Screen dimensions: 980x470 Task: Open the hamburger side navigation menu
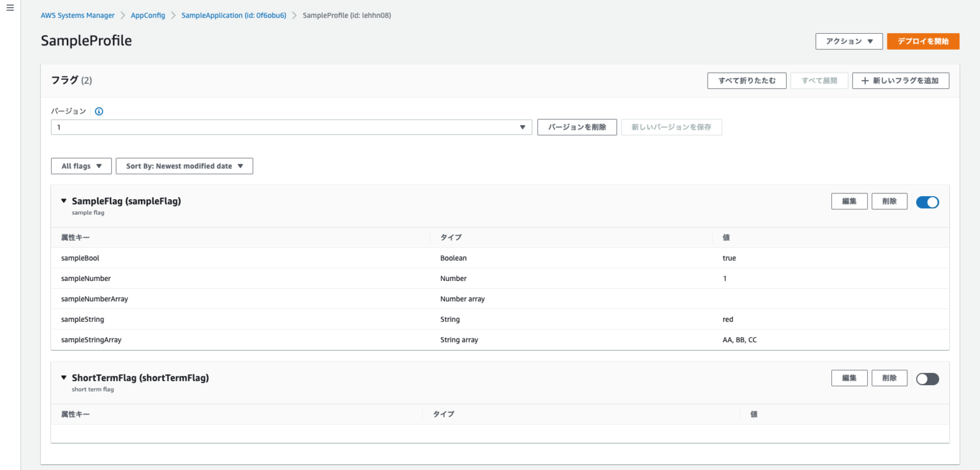tap(10, 8)
